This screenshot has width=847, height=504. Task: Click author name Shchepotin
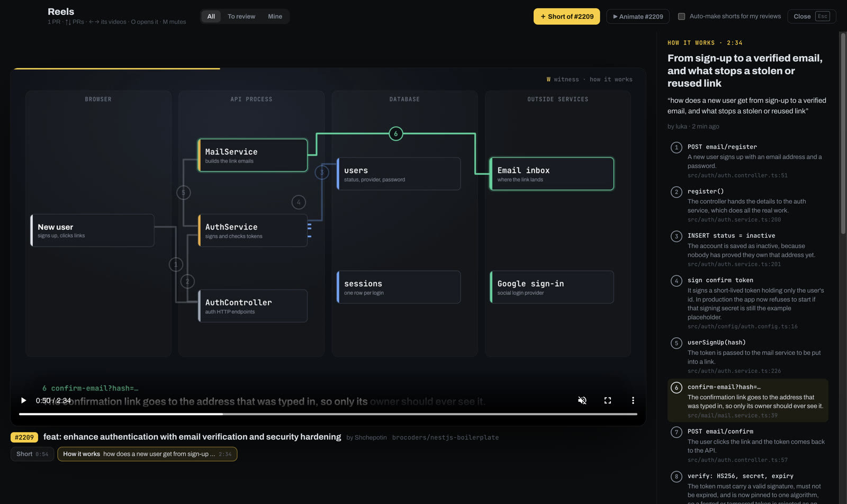pos(371,437)
